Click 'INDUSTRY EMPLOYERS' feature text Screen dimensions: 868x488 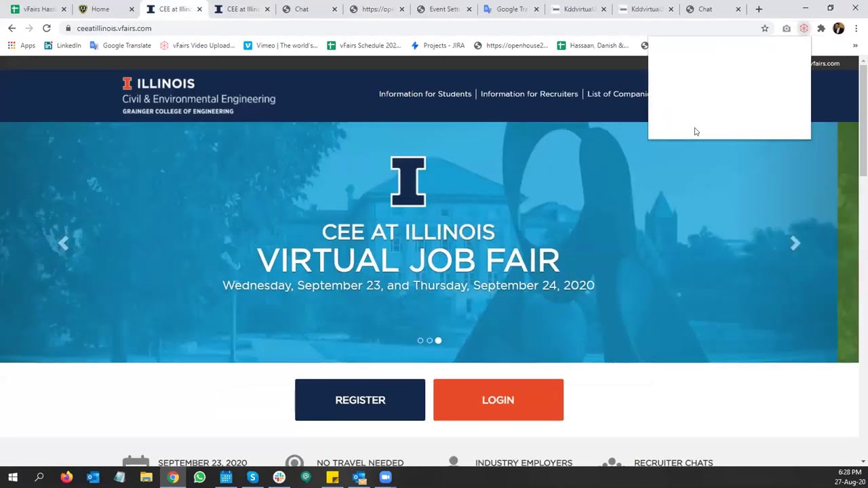point(524,463)
